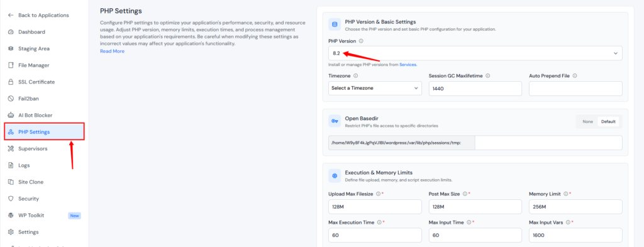Click the Execution & Memory Limits gear icon

click(x=335, y=175)
